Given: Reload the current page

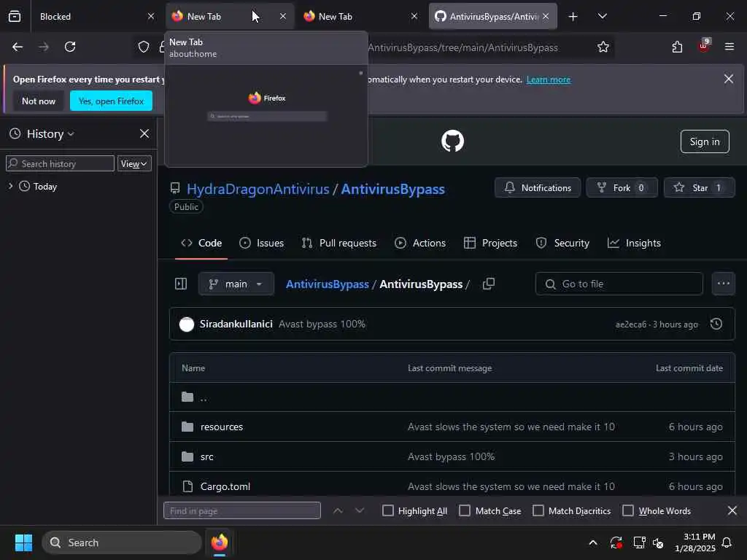Looking at the screenshot, I should coord(70,47).
